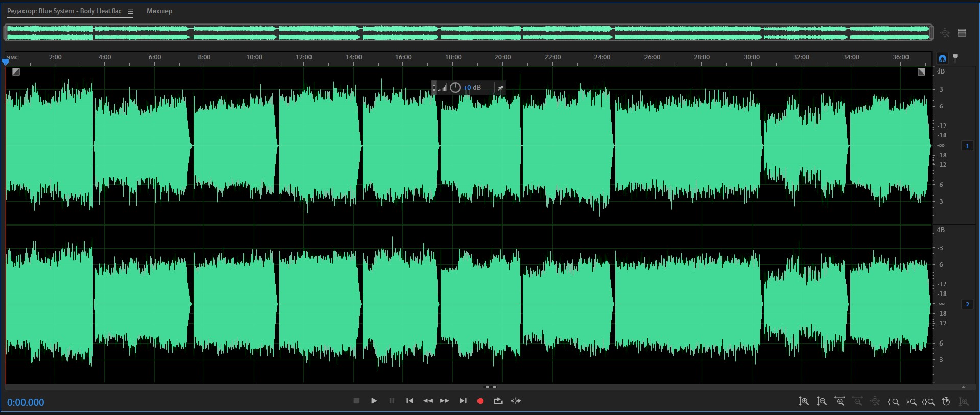The width and height of the screenshot is (980, 415).
Task: Zoom to the selection In point
Action: (893, 402)
